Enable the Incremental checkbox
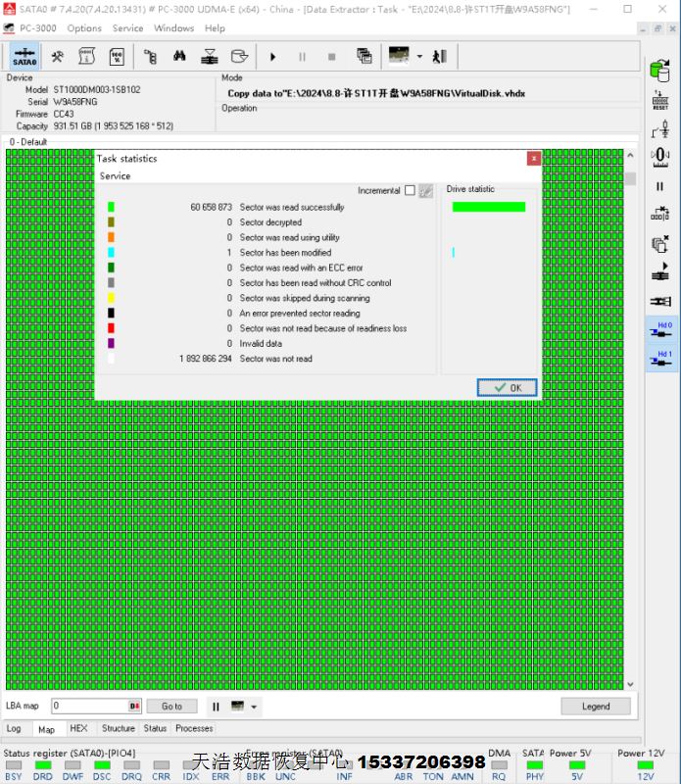The width and height of the screenshot is (681, 784). click(410, 190)
